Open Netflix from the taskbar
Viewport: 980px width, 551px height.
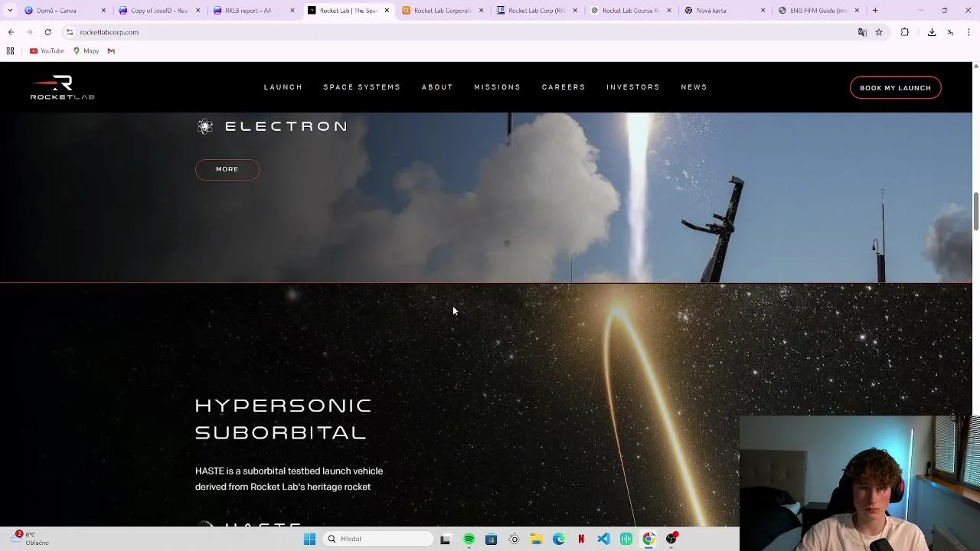[x=581, y=539]
